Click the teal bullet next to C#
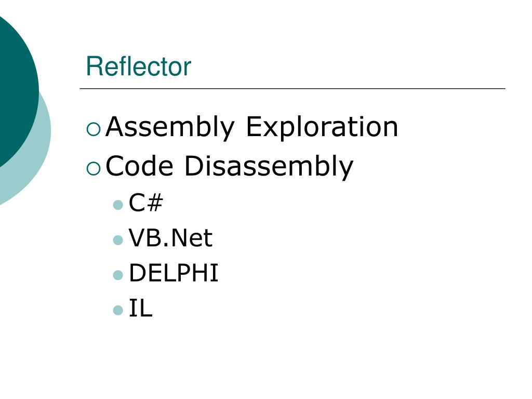The width and height of the screenshot is (532, 399). (118, 205)
